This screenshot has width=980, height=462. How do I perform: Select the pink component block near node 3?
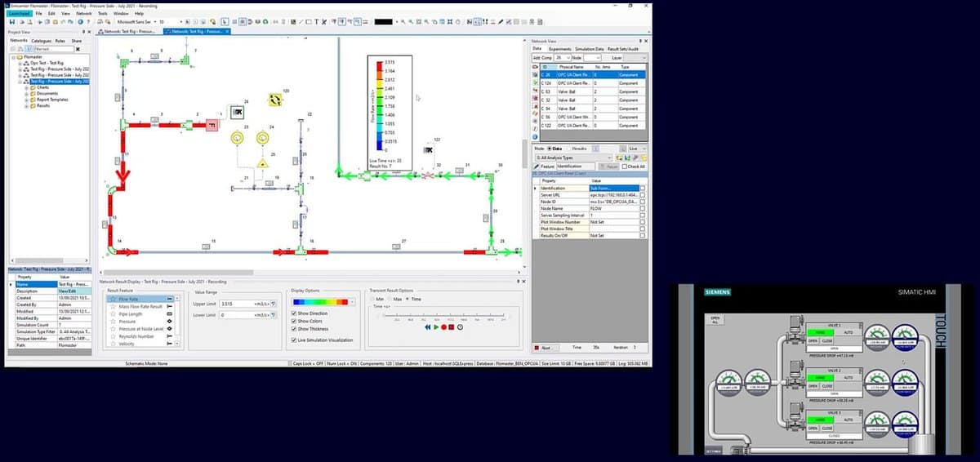[212, 125]
